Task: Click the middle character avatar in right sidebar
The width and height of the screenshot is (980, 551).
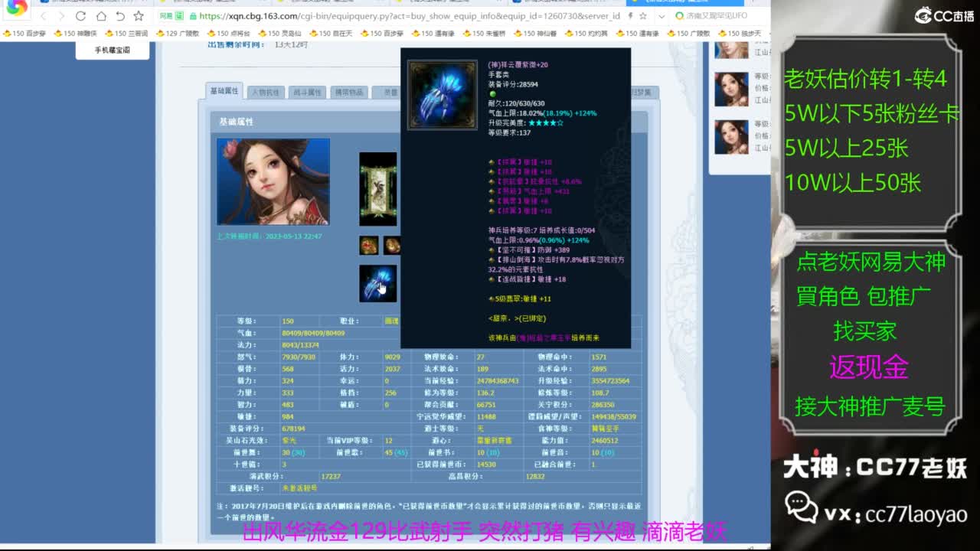Action: pyautogui.click(x=731, y=90)
